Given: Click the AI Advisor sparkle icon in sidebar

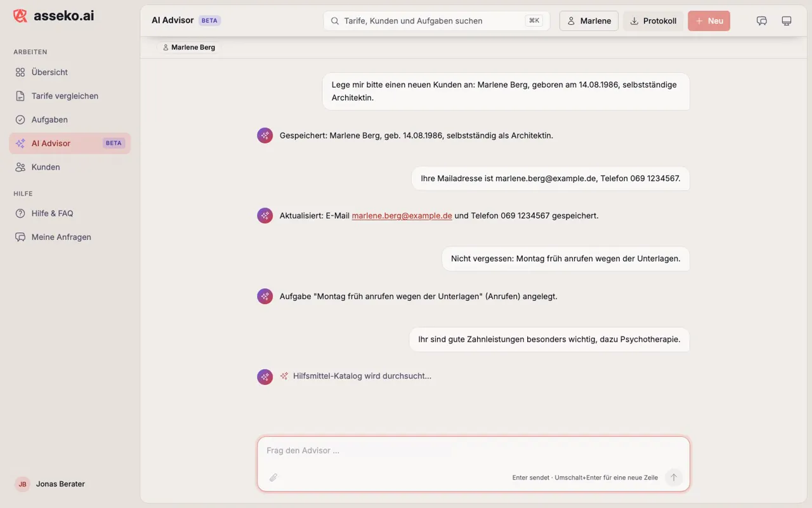Looking at the screenshot, I should click(x=20, y=144).
